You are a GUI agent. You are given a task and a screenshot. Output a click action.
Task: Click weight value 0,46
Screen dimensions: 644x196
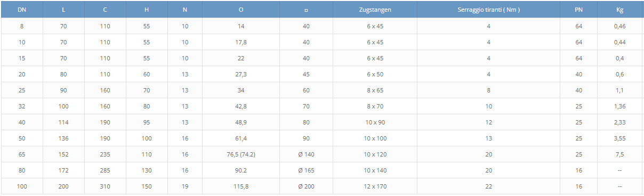[619, 26]
